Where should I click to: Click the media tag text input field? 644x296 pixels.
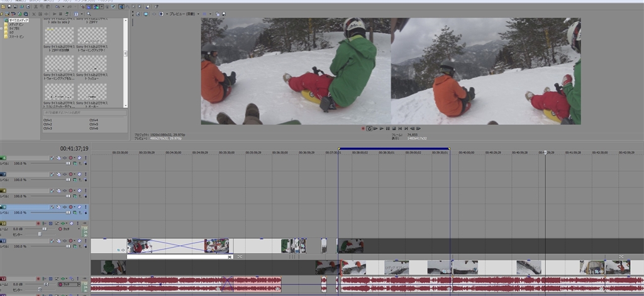[x=84, y=112]
